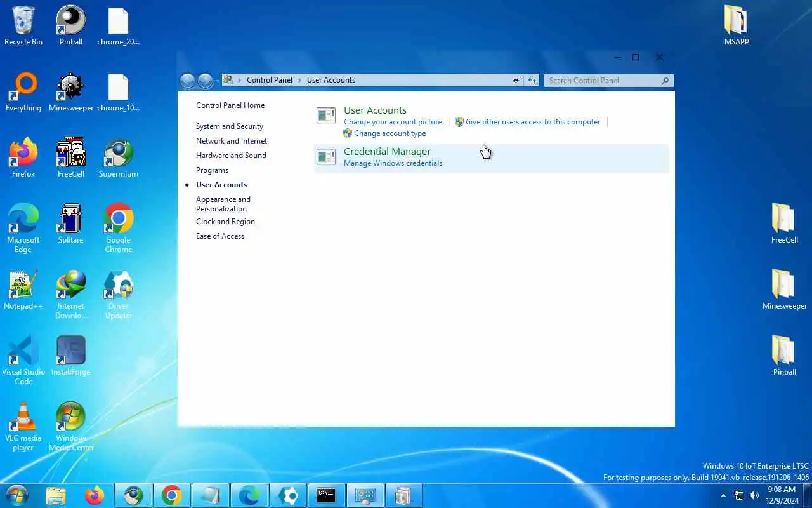812x508 pixels.
Task: Click Manage Windows credentials
Action: (393, 163)
